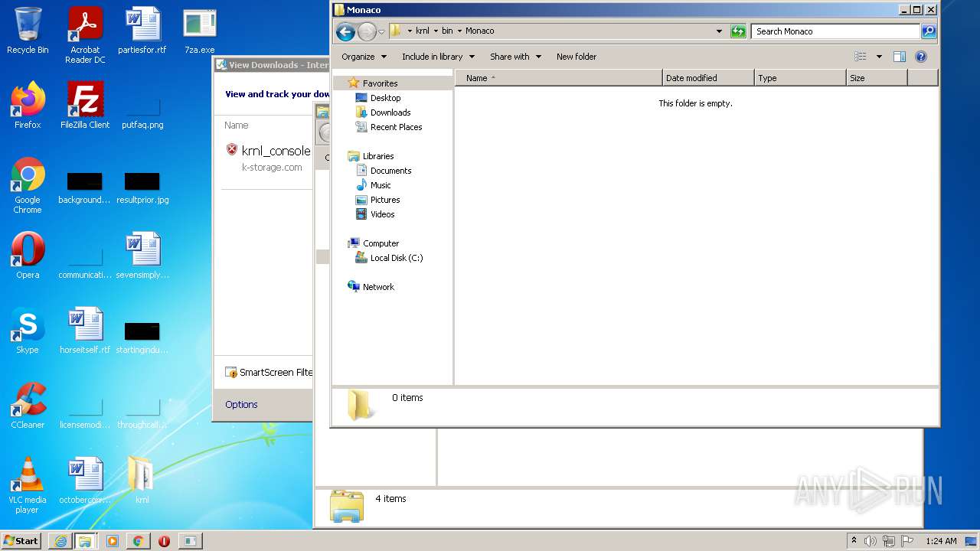The image size is (980, 551).
Task: Click the change view icon
Action: point(861,57)
